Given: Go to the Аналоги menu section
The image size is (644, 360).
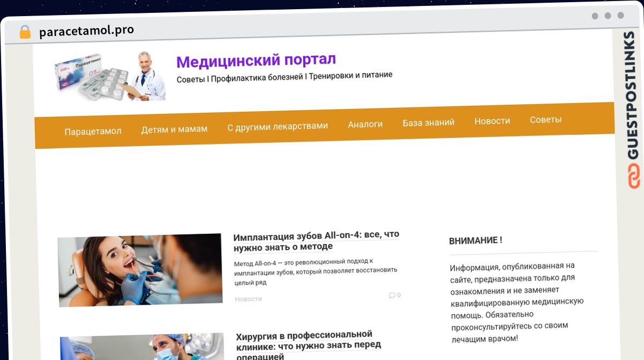Looking at the screenshot, I should (365, 124).
